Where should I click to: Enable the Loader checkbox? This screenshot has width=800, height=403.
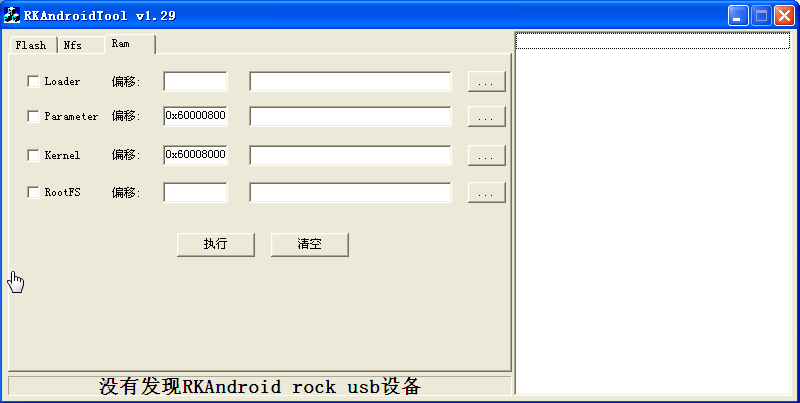33,82
